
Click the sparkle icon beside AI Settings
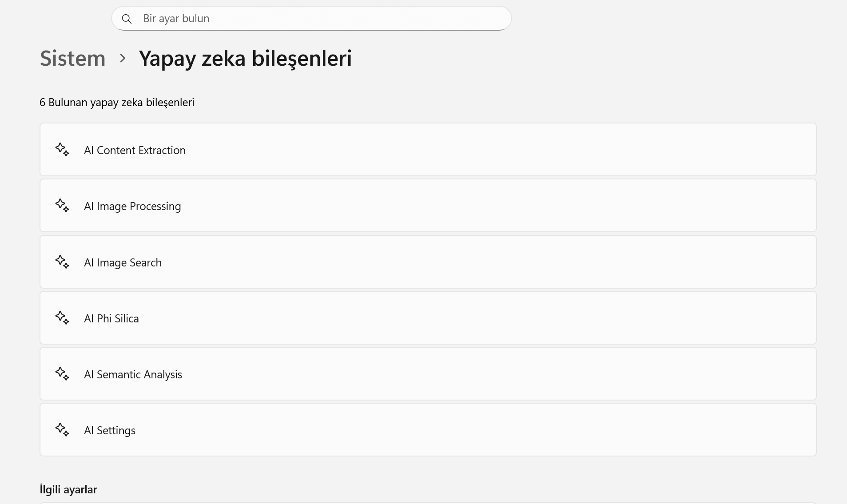pos(62,430)
